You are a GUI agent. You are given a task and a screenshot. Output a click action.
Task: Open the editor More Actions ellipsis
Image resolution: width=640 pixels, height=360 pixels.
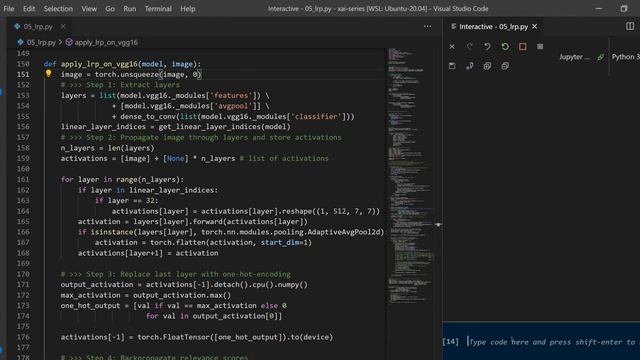pos(427,27)
